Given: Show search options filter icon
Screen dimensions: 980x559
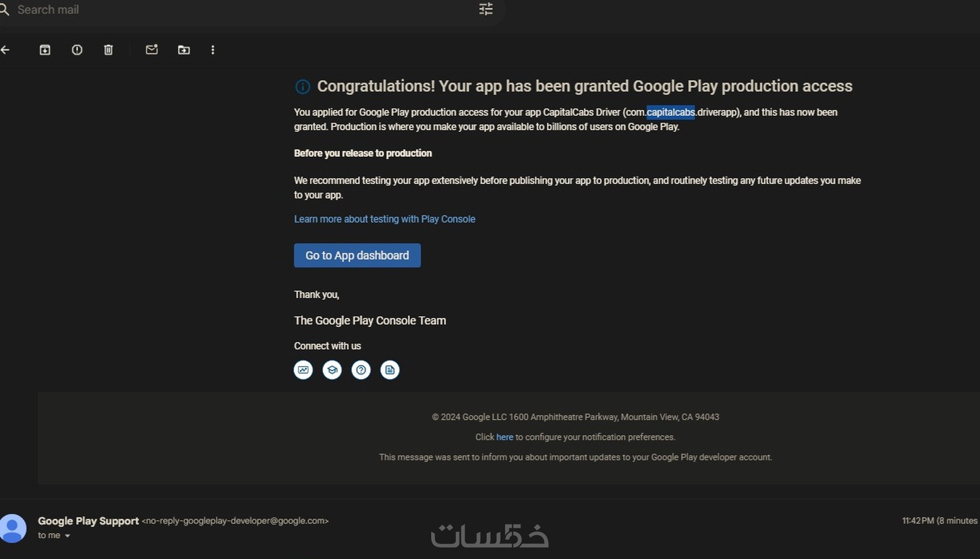Looking at the screenshot, I should (486, 9).
